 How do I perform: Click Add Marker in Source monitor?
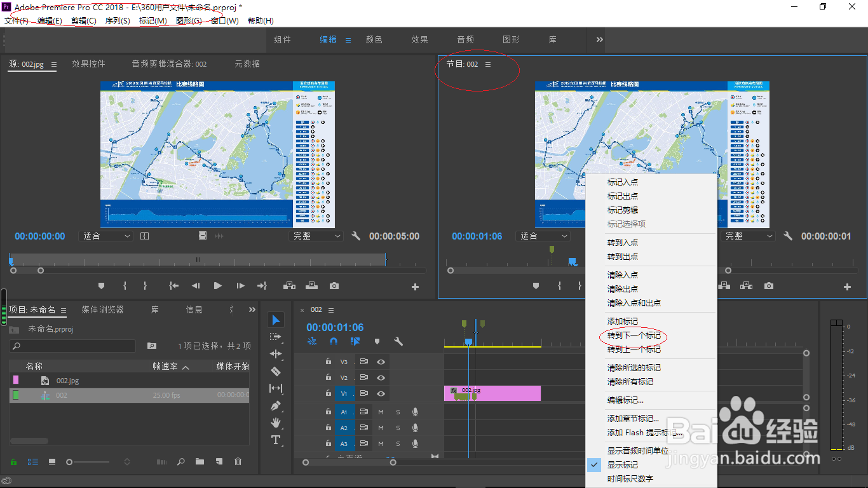tap(101, 286)
